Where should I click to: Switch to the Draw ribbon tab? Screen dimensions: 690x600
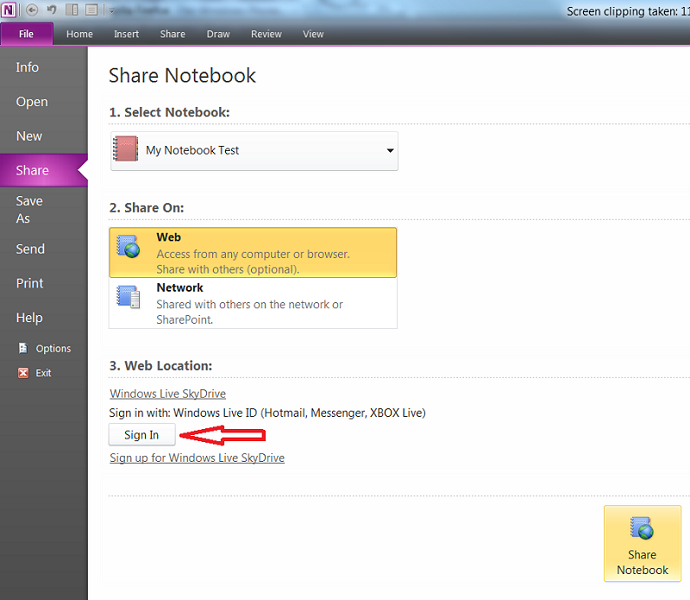pos(218,34)
